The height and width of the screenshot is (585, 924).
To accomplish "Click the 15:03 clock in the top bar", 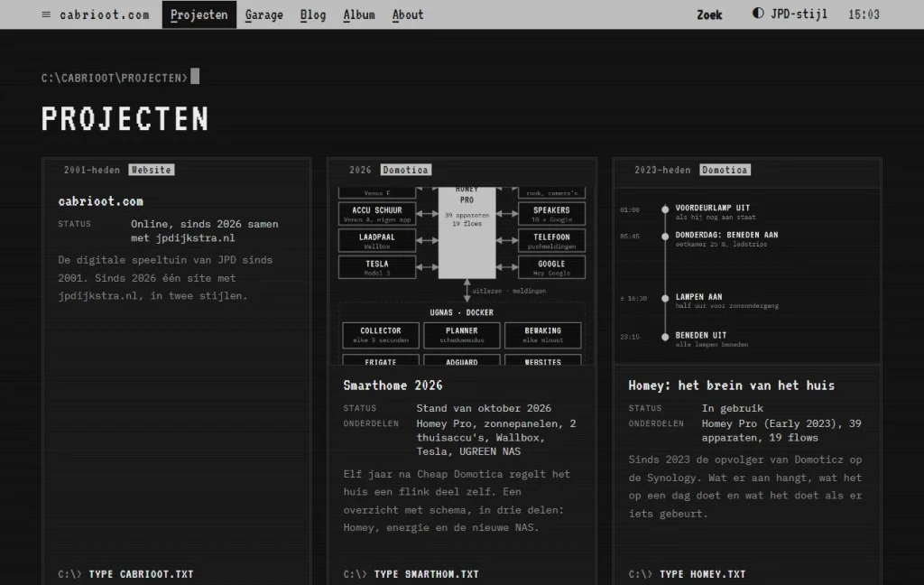I will click(x=864, y=14).
